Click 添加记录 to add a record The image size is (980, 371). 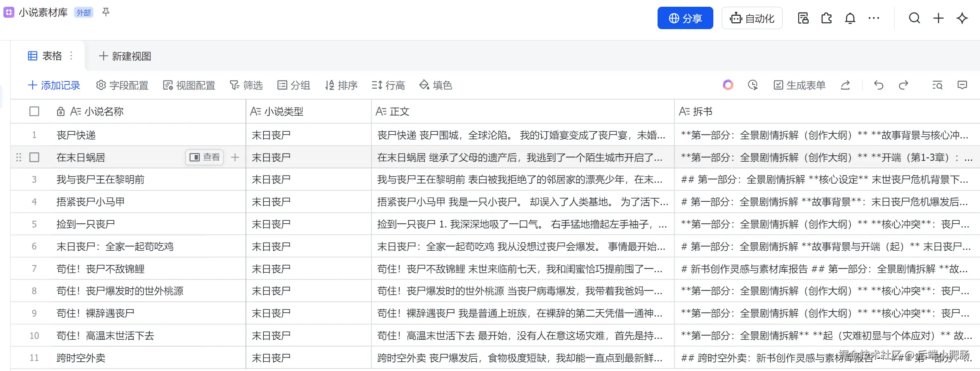pyautogui.click(x=54, y=85)
